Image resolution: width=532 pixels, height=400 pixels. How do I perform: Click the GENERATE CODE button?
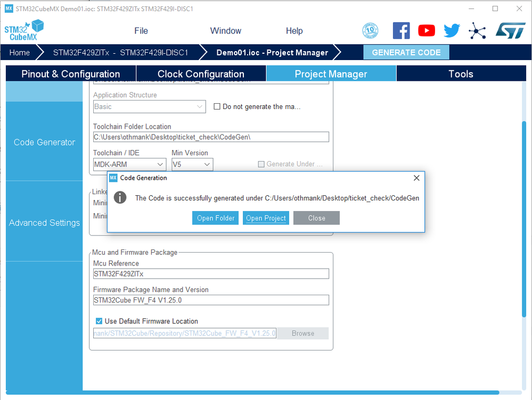(x=406, y=53)
